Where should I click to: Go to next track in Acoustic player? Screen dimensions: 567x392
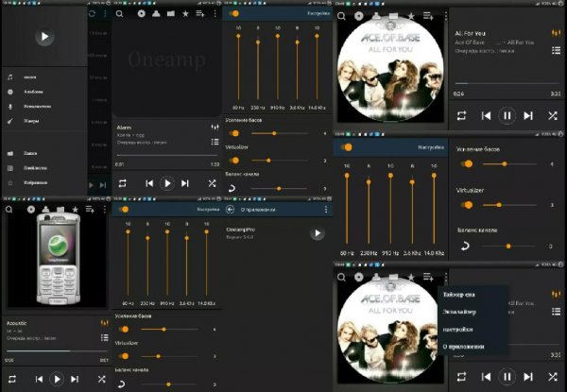coord(75,379)
